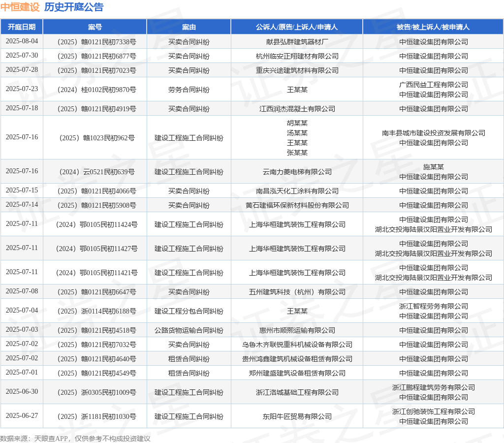The width and height of the screenshot is (504, 443).
Task: Select case number (2024)桂0102民初9870号
Action: point(97,90)
